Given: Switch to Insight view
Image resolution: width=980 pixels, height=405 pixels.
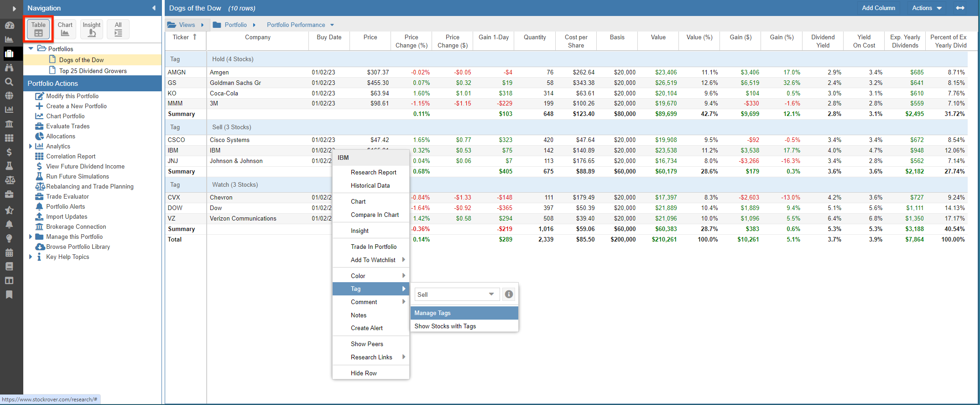Looking at the screenshot, I should 92,29.
